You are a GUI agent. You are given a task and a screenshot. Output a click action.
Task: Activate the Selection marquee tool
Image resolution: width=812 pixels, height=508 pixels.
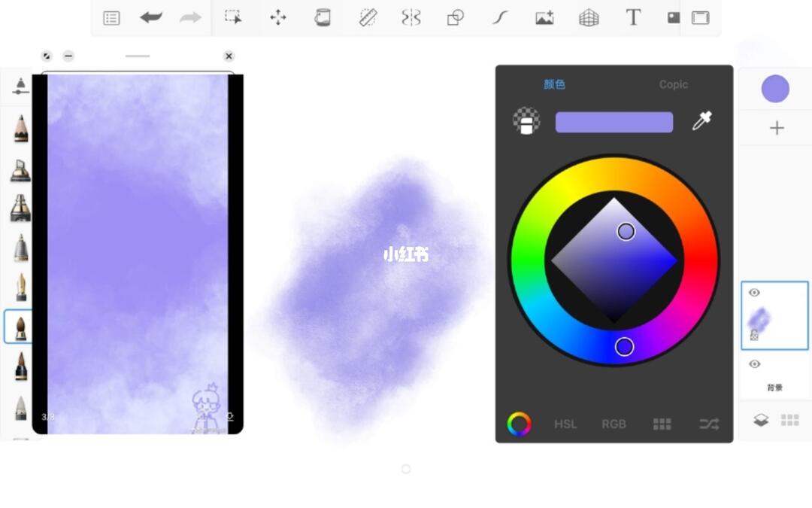coord(233,17)
